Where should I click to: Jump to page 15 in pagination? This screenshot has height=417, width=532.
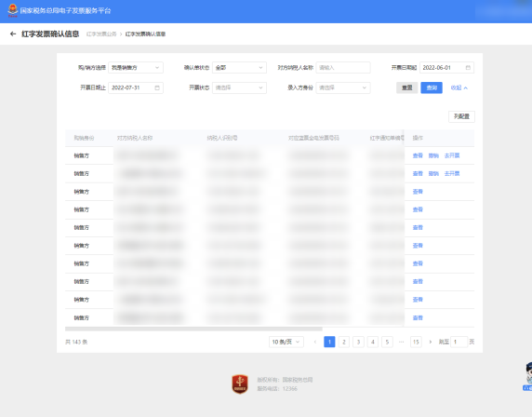(x=416, y=342)
